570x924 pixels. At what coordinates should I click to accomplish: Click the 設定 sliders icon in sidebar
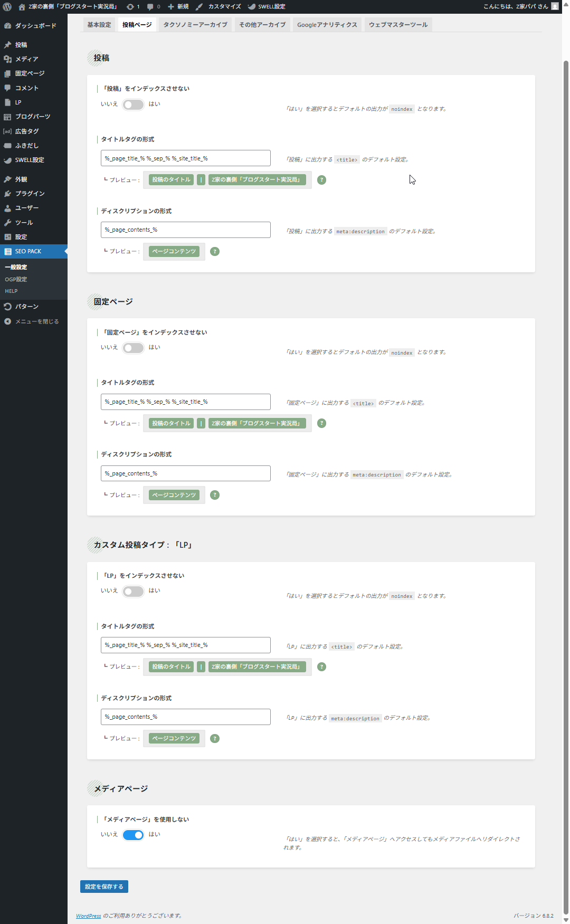[x=7, y=237]
